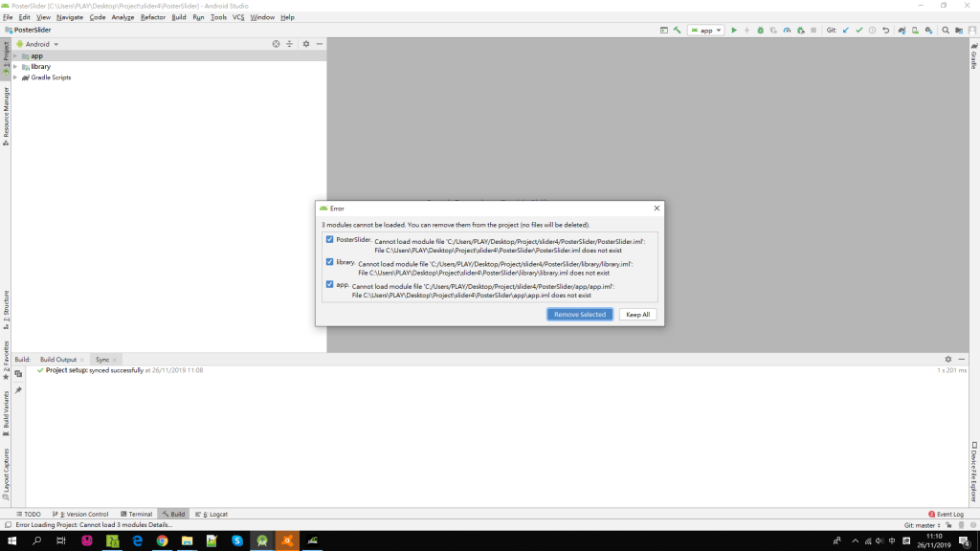Open the Terminal tool window

click(136, 514)
